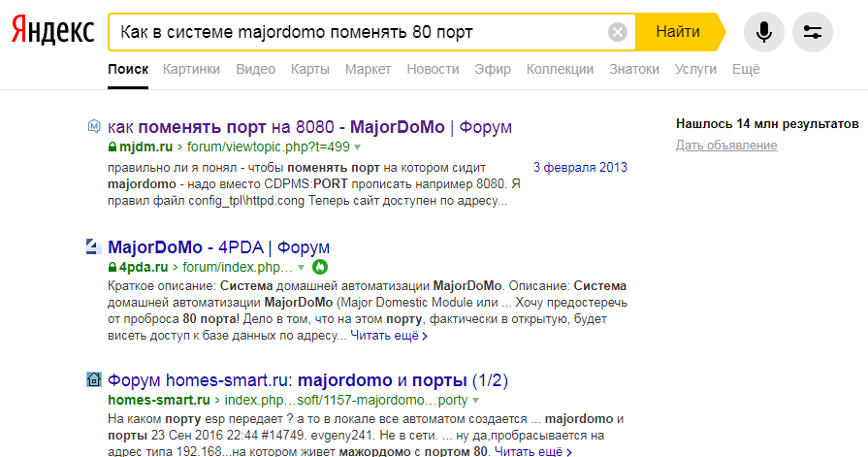
Task: Click the mjdm.ru result favicon
Action: coord(94,126)
